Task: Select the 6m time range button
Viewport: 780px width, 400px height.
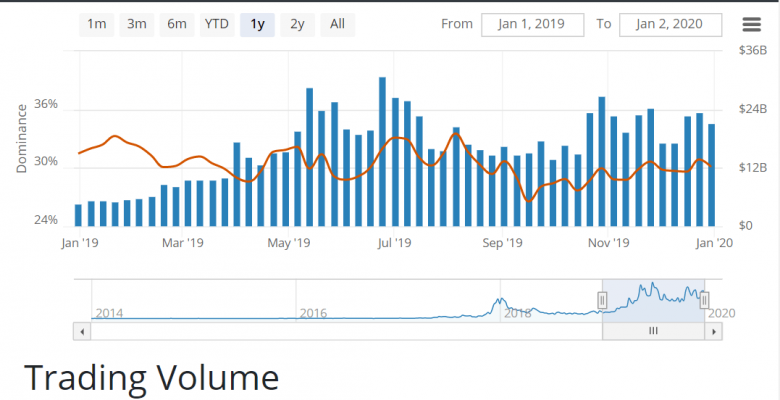Action: (177, 24)
